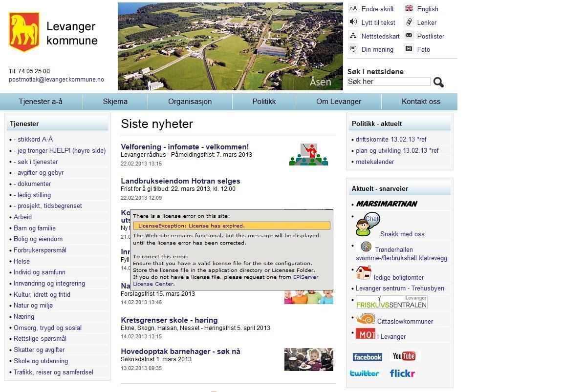This screenshot has width=563, height=392.
Task: Click the Lytt til tekst speaker icon
Action: coord(353,22)
